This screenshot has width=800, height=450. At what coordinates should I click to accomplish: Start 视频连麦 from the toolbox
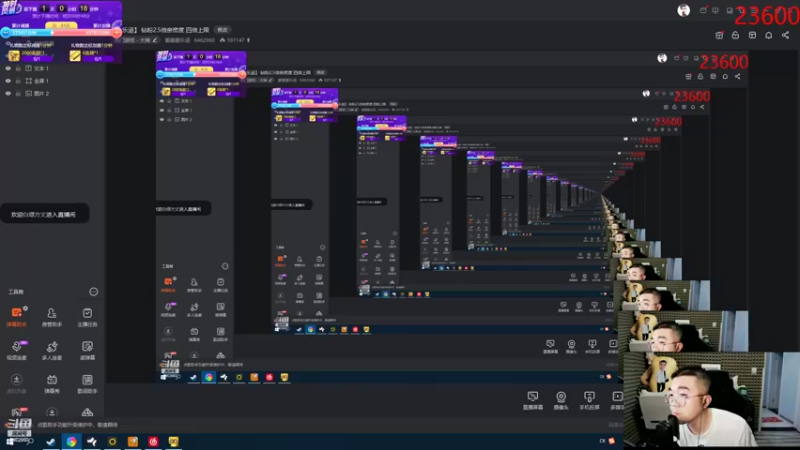[16, 351]
